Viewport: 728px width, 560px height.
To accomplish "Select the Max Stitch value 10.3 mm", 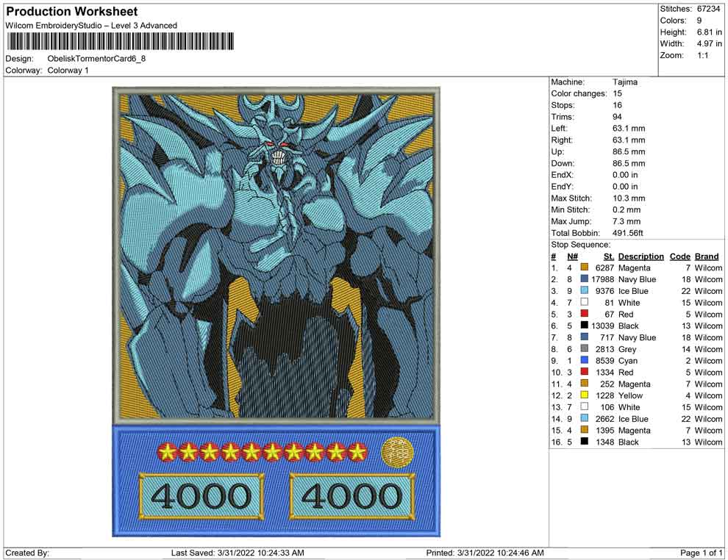I will point(629,198).
